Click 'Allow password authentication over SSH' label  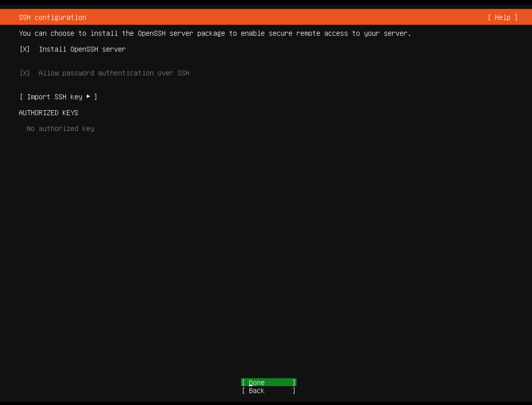point(114,73)
